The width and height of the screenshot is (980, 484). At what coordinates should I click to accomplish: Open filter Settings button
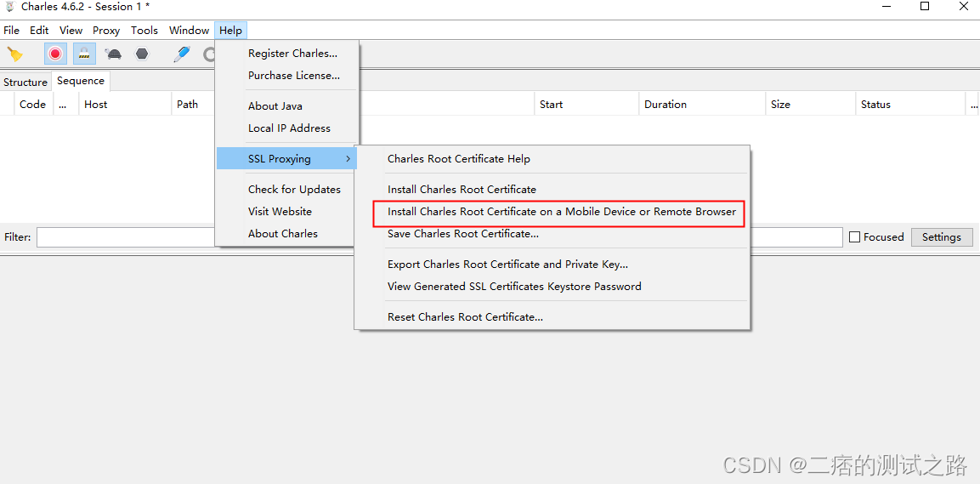point(942,237)
